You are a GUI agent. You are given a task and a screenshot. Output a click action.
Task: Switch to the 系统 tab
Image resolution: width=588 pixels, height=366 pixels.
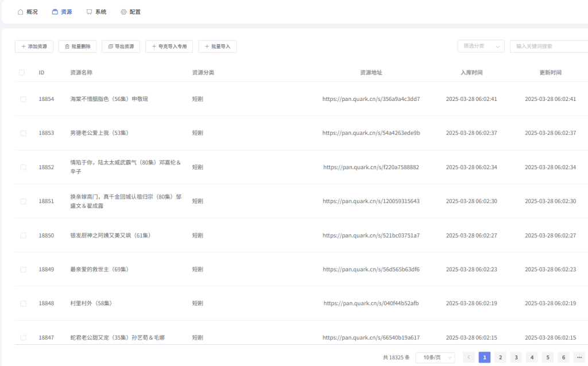click(x=100, y=12)
